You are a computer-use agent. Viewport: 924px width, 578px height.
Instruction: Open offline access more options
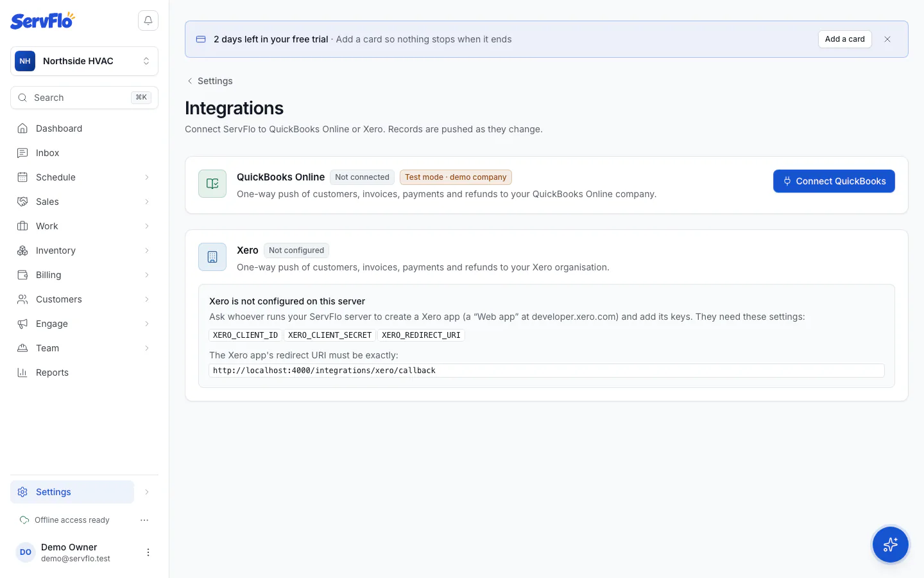(144, 520)
